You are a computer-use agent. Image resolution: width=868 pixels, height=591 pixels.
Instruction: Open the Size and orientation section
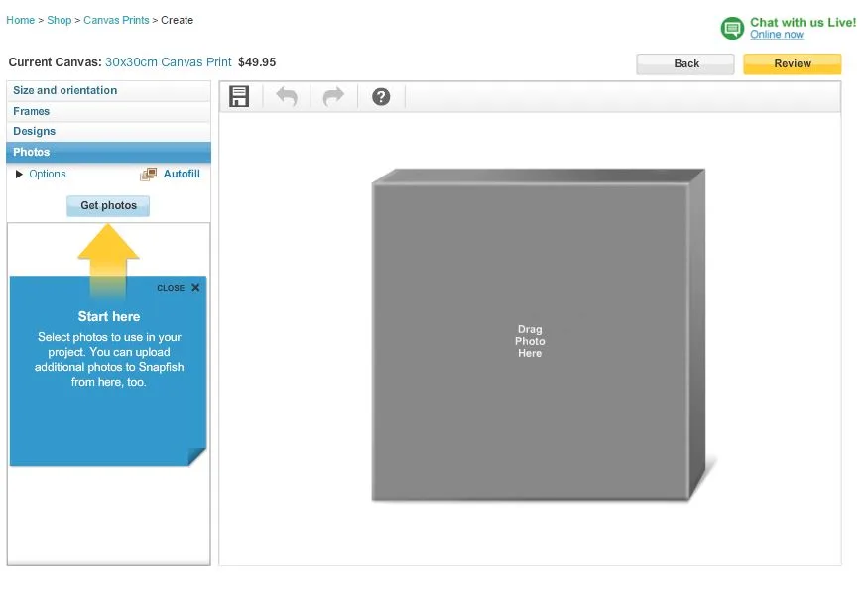coord(64,91)
